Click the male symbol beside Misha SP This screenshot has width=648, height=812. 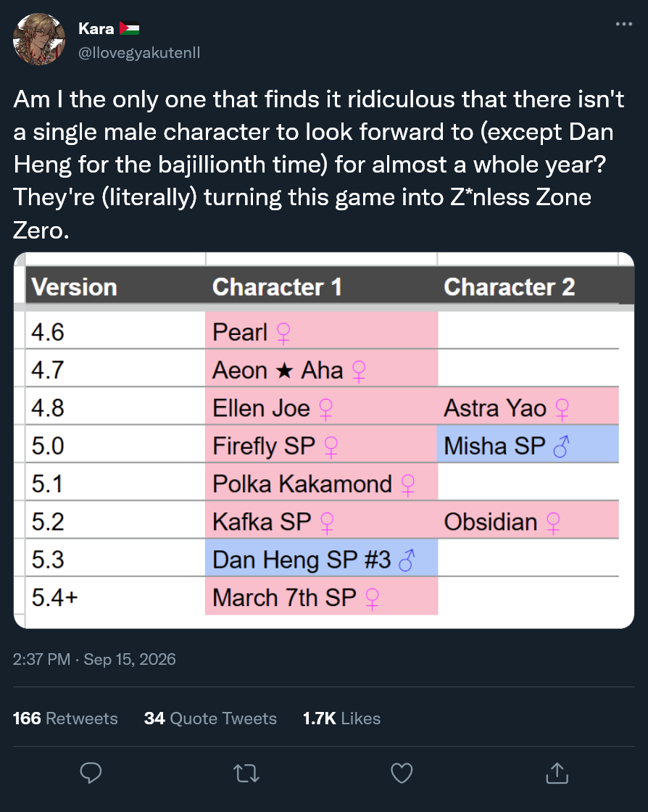click(562, 446)
